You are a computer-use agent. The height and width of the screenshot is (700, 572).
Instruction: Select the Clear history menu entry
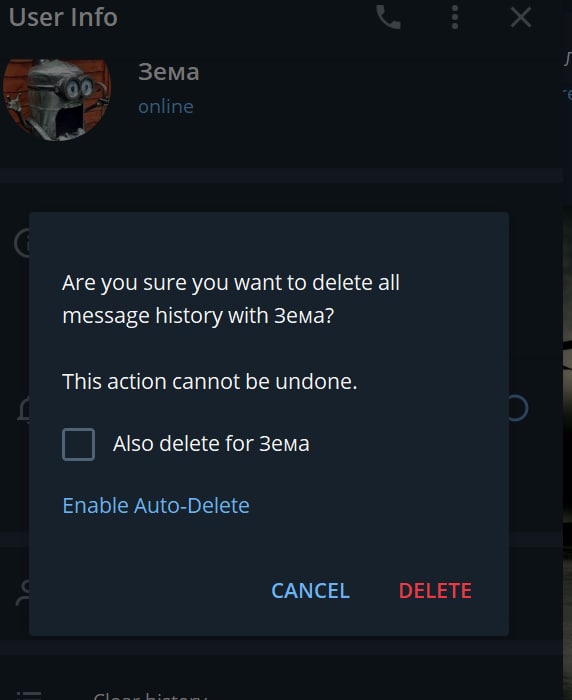(x=150, y=696)
